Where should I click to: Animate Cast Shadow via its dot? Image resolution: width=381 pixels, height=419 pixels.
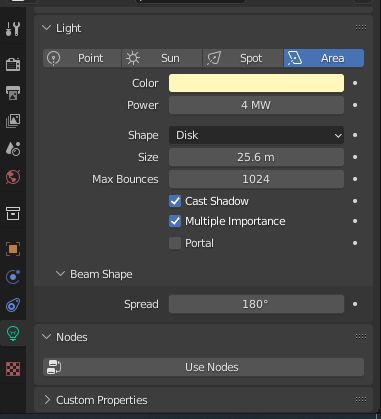(x=355, y=201)
